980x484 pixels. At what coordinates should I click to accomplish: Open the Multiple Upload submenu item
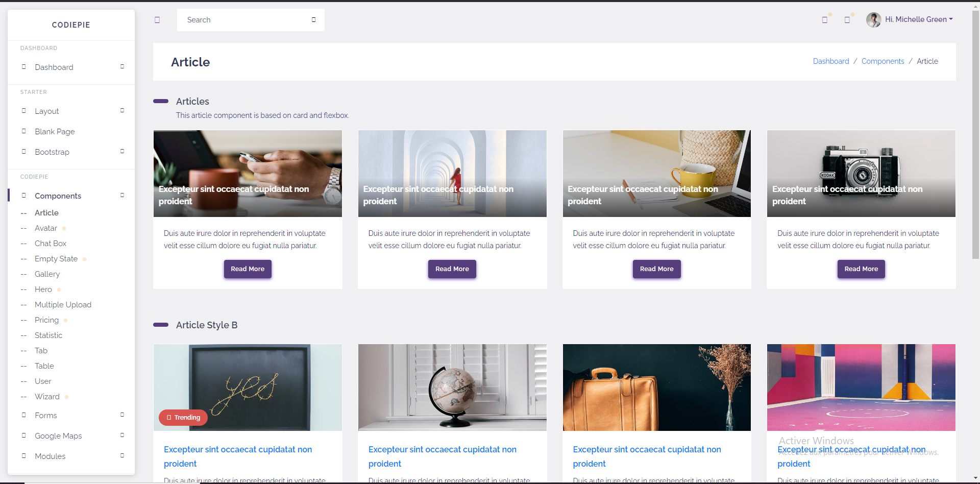(x=63, y=305)
